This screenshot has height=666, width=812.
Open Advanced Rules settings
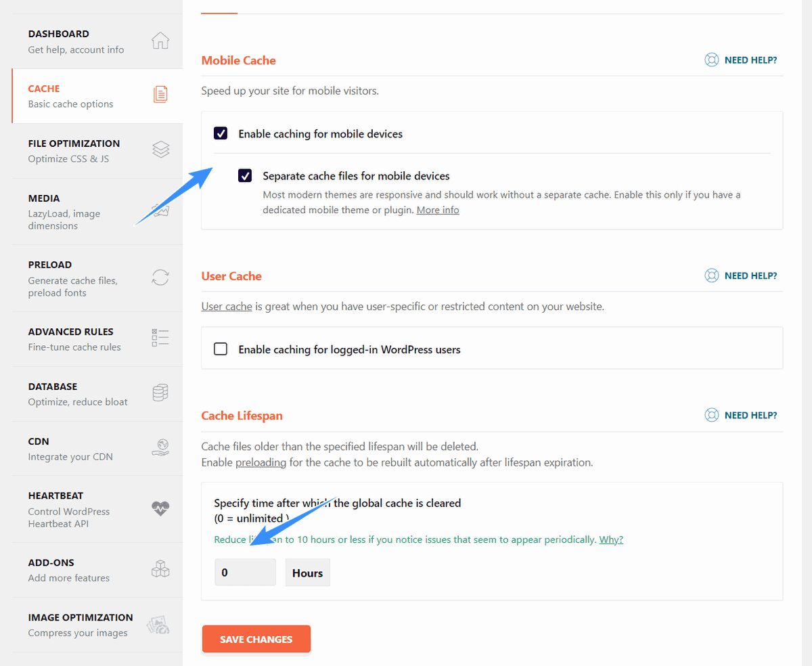(x=97, y=339)
